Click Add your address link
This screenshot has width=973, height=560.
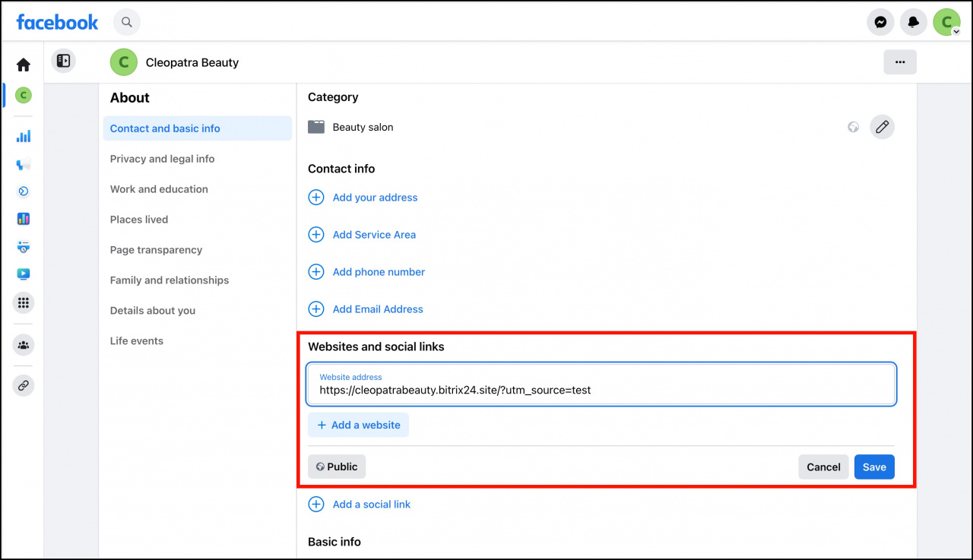point(376,198)
